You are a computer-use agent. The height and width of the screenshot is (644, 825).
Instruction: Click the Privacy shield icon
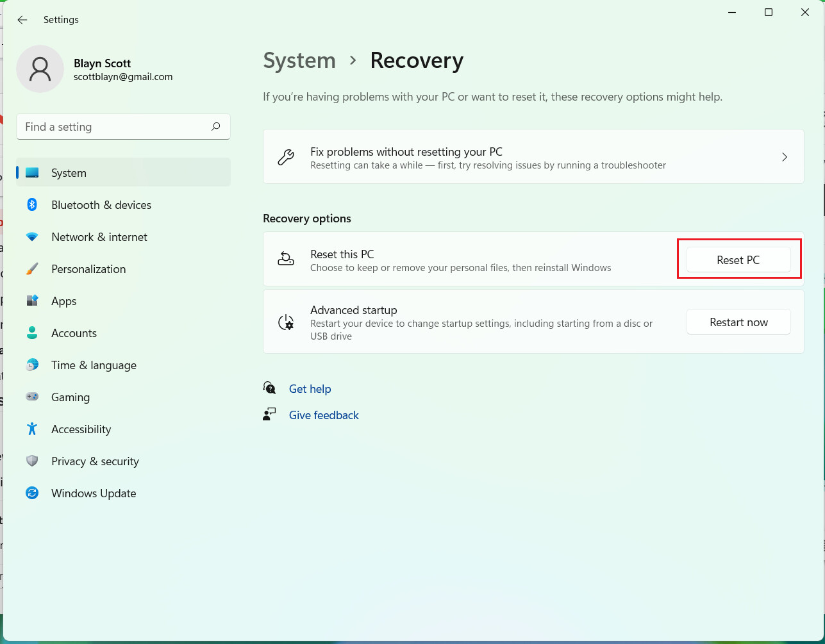(32, 461)
